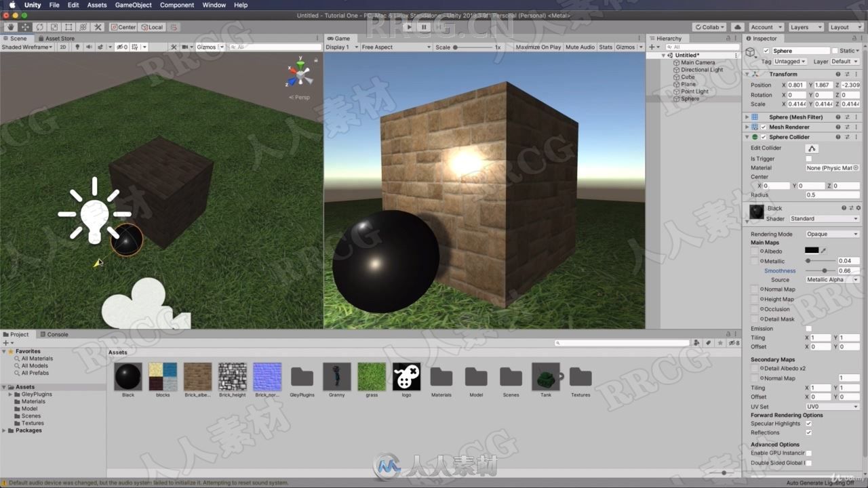The width and height of the screenshot is (868, 488).
Task: Open the Shader Standard dropdown
Action: tap(824, 219)
